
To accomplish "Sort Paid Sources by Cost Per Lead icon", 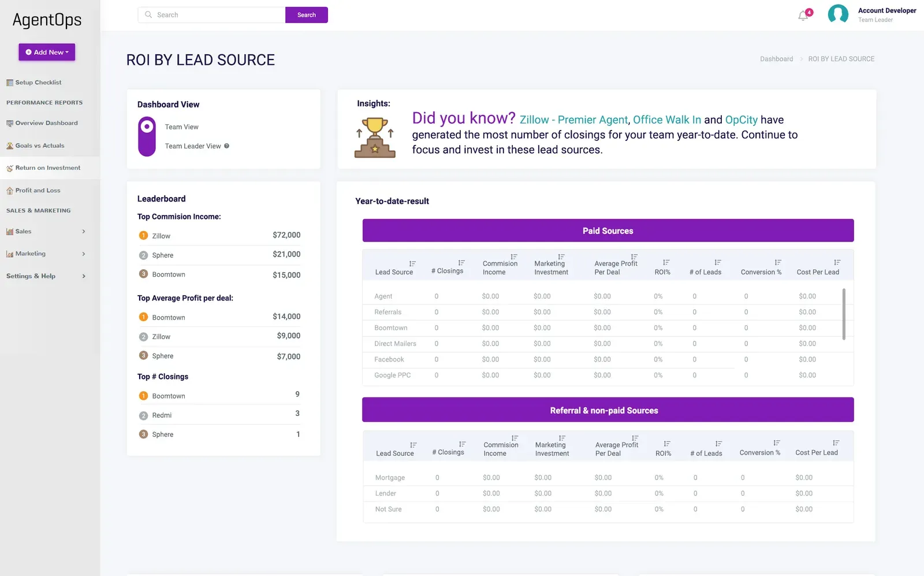I will coord(837,262).
